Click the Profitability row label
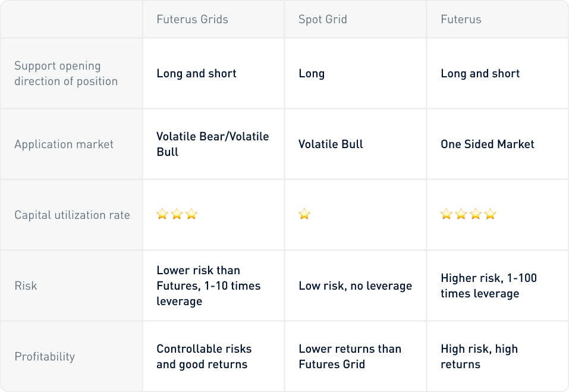 (x=45, y=356)
